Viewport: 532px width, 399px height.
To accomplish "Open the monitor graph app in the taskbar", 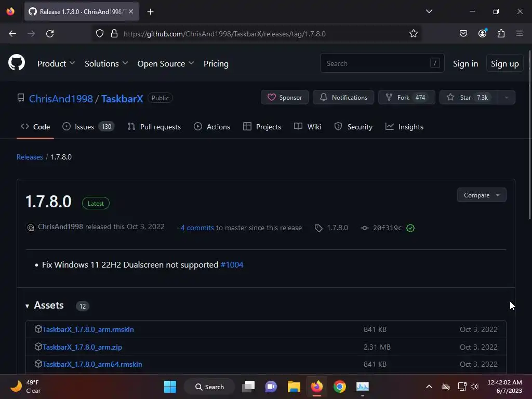I will coord(362,387).
